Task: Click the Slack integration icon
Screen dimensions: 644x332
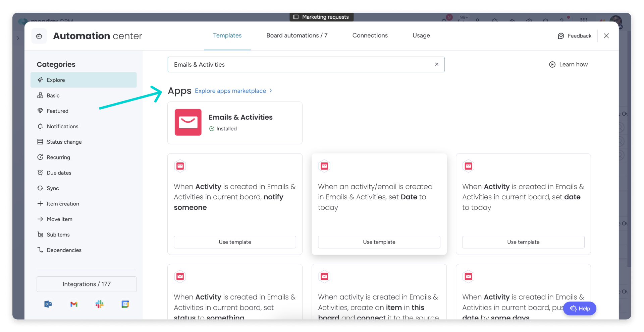Action: pos(100,304)
